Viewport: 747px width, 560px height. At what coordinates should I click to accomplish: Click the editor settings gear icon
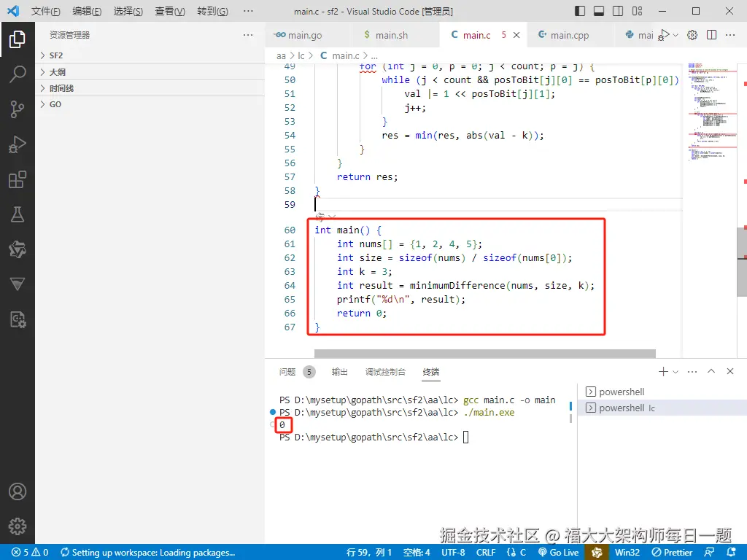tap(692, 35)
